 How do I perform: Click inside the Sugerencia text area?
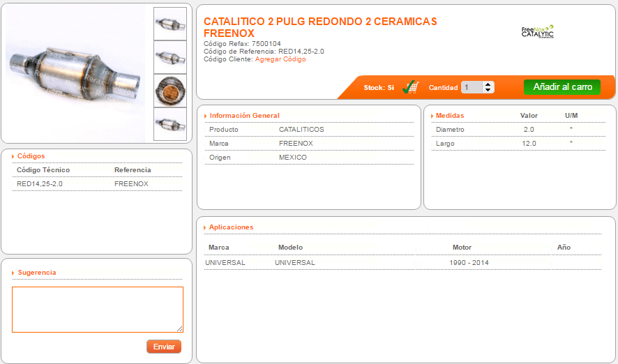coord(98,310)
